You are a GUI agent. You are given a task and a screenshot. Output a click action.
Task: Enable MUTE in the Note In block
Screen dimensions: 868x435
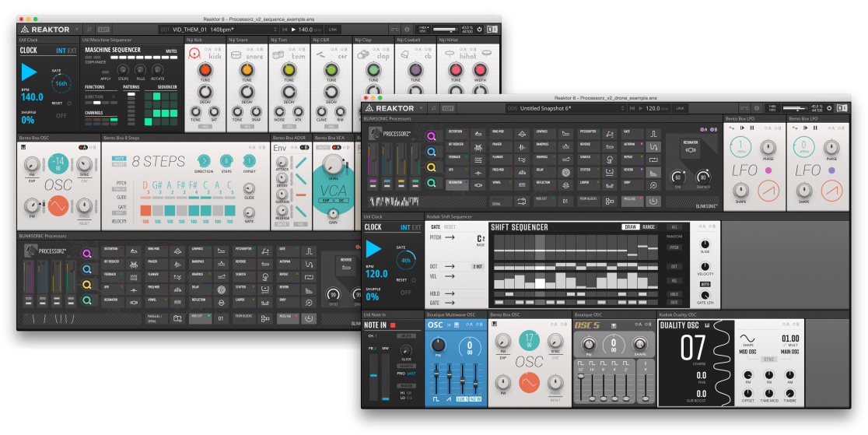tap(406, 336)
